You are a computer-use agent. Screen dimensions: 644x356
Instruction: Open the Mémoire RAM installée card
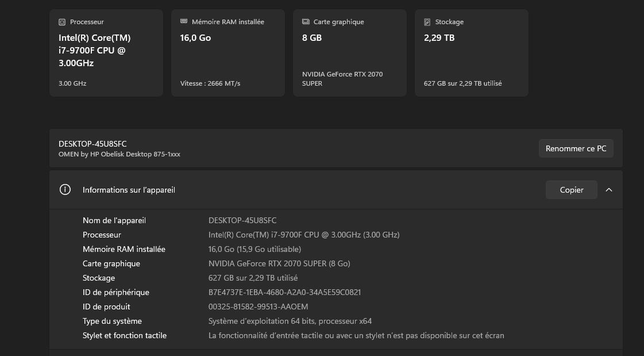[x=228, y=53]
